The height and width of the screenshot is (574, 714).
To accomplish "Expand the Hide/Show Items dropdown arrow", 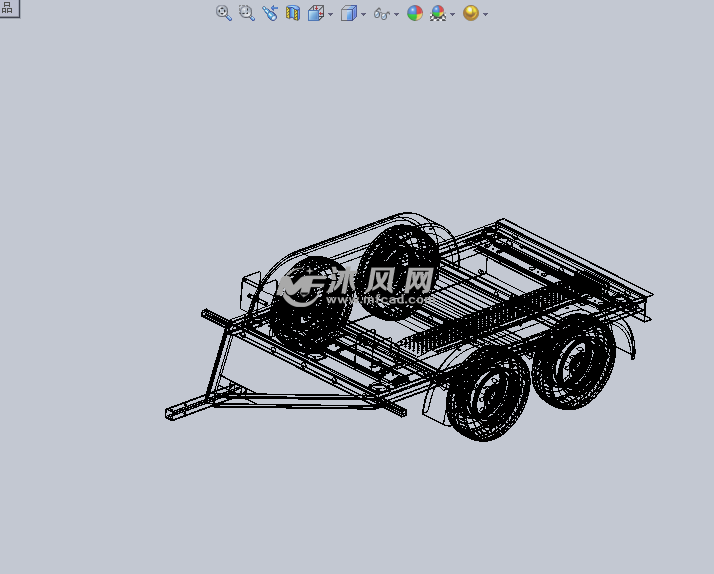I will click(396, 14).
